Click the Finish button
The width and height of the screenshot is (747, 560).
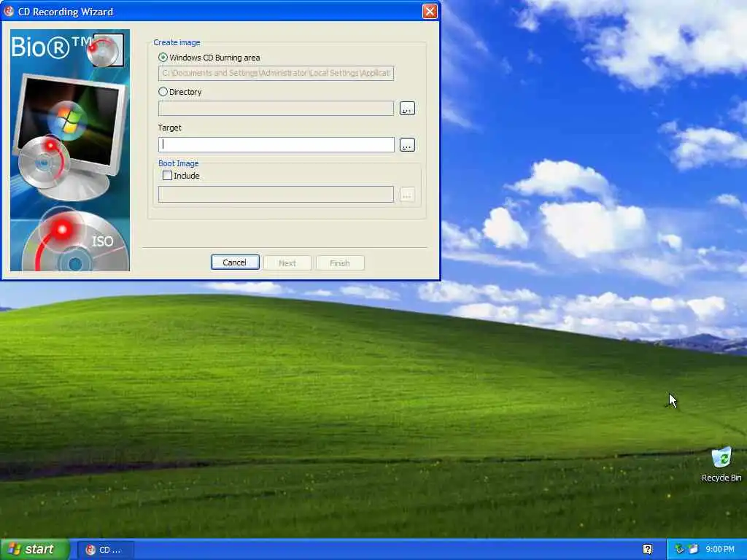coord(340,262)
